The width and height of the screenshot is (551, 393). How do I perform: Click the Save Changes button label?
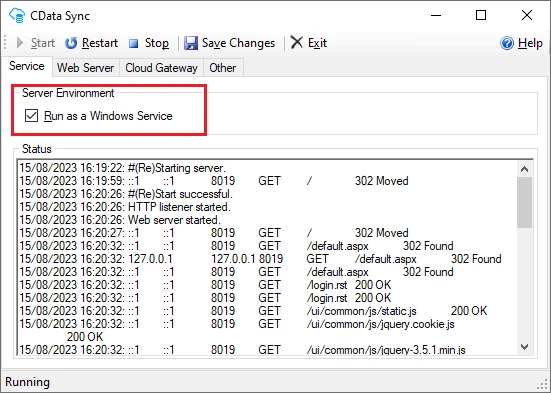(x=238, y=43)
